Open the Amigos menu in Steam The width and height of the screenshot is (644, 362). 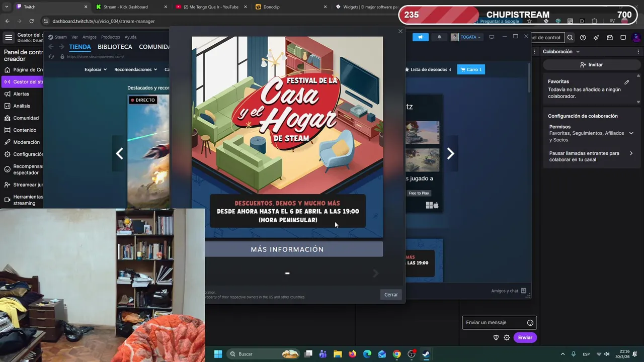point(90,37)
